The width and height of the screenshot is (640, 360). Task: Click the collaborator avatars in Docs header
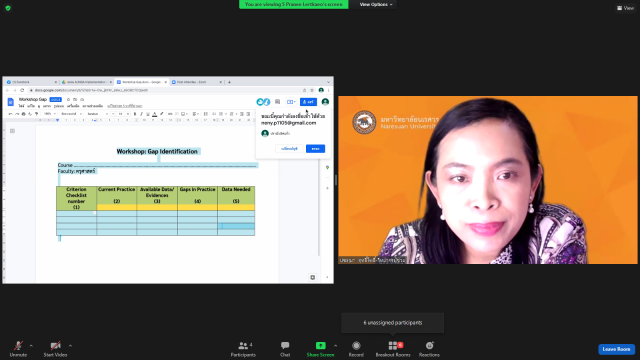point(263,102)
